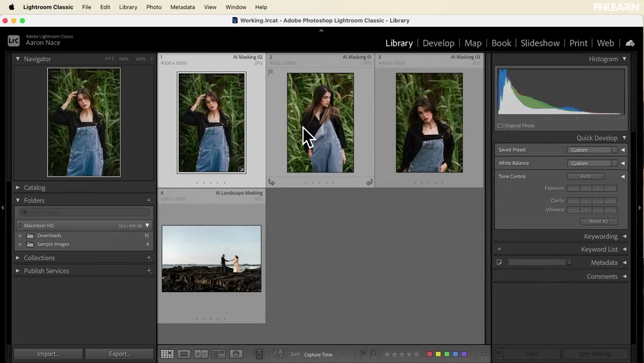This screenshot has height=363, width=644.
Task: Collapse the Histogram panel
Action: click(625, 59)
